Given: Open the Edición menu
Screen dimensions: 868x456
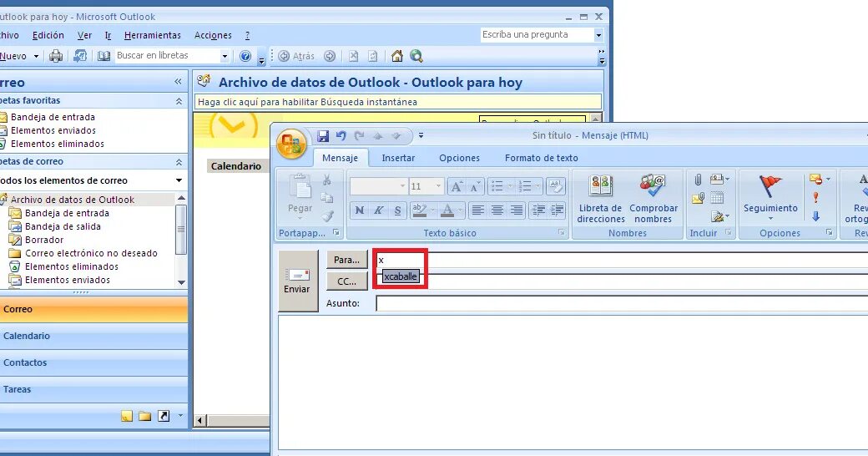Looking at the screenshot, I should pos(48,35).
